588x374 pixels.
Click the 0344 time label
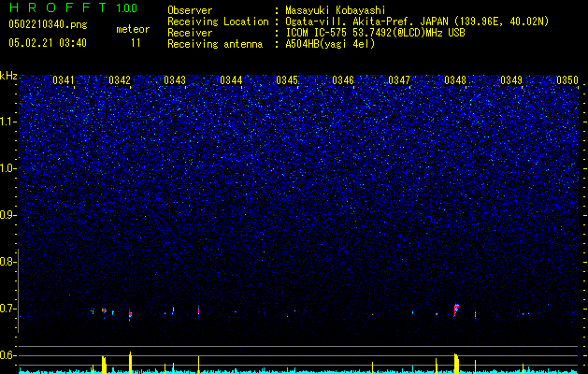pos(231,80)
